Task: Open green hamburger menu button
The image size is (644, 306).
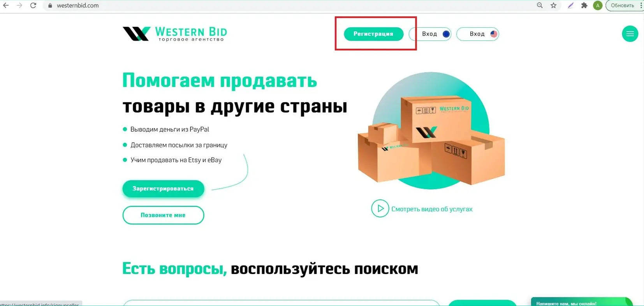Action: click(630, 34)
